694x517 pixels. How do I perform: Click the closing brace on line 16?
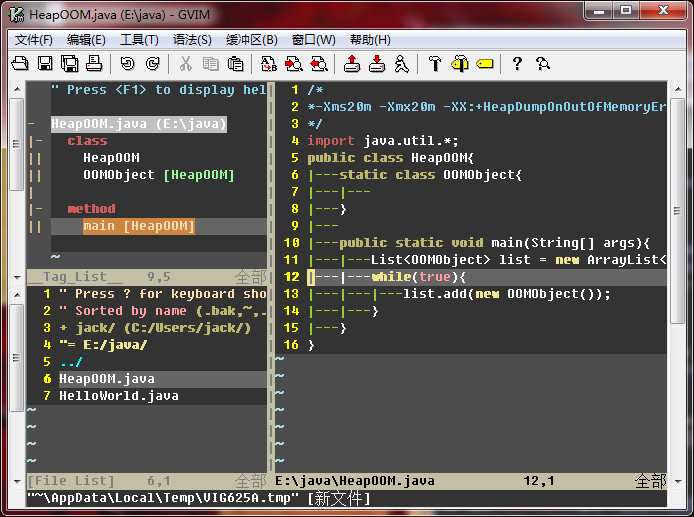click(311, 345)
